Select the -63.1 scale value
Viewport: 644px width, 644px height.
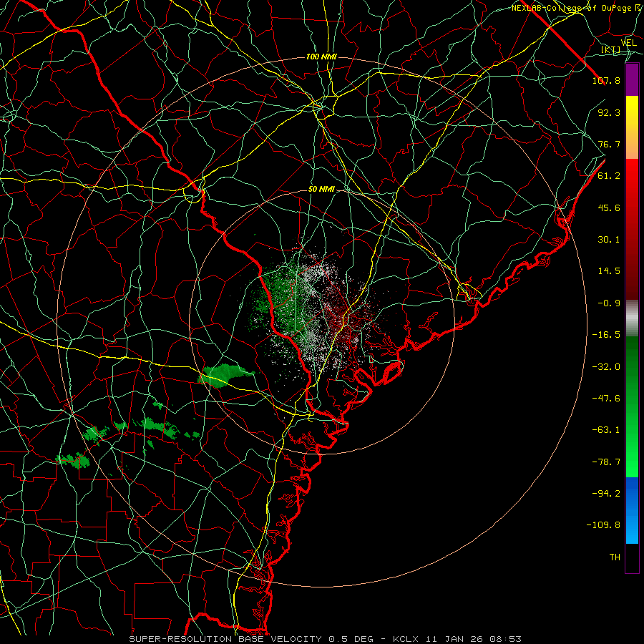606,430
